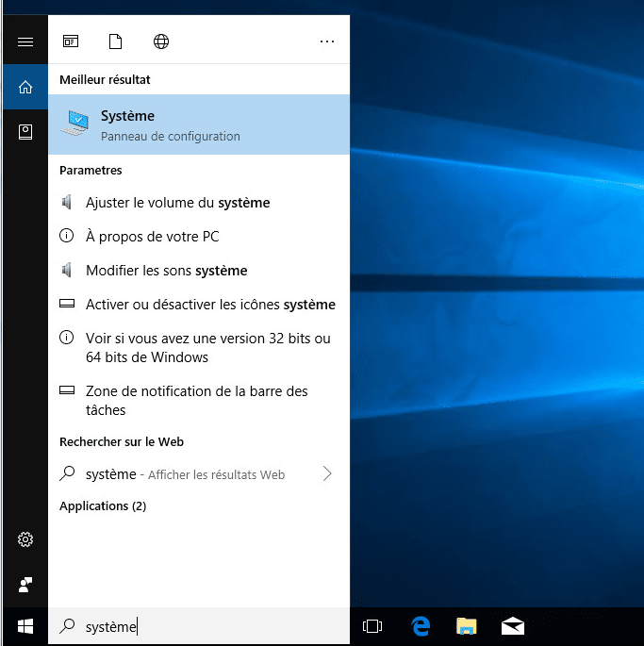Viewport: 644px width, 646px height.
Task: Click taskbar icon beside Zone de notification
Action: [x=67, y=390]
